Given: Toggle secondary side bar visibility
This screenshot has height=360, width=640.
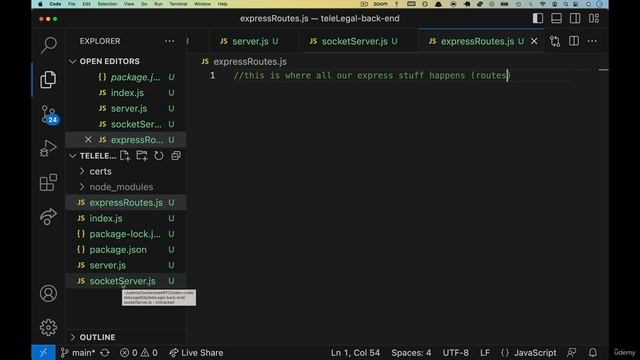Looking at the screenshot, I should point(575,18).
